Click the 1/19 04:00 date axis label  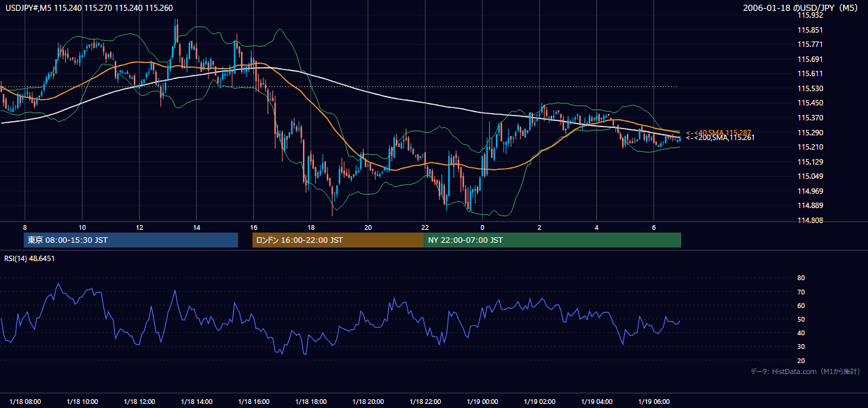(x=597, y=402)
